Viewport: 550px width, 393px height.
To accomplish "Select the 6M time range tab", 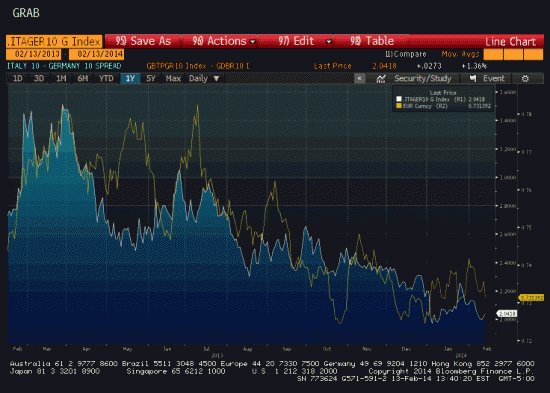I will pyautogui.click(x=83, y=78).
